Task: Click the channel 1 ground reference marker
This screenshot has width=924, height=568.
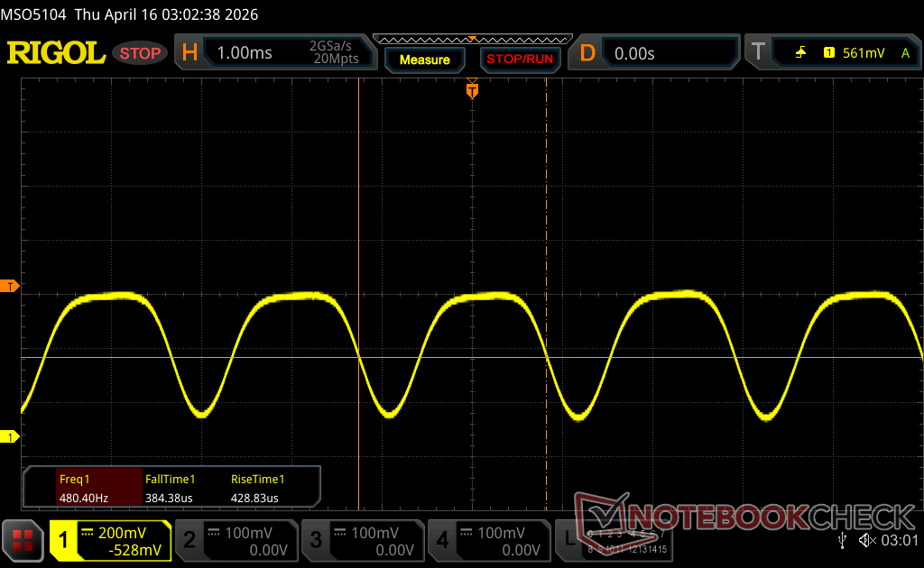Action: pos(11,437)
